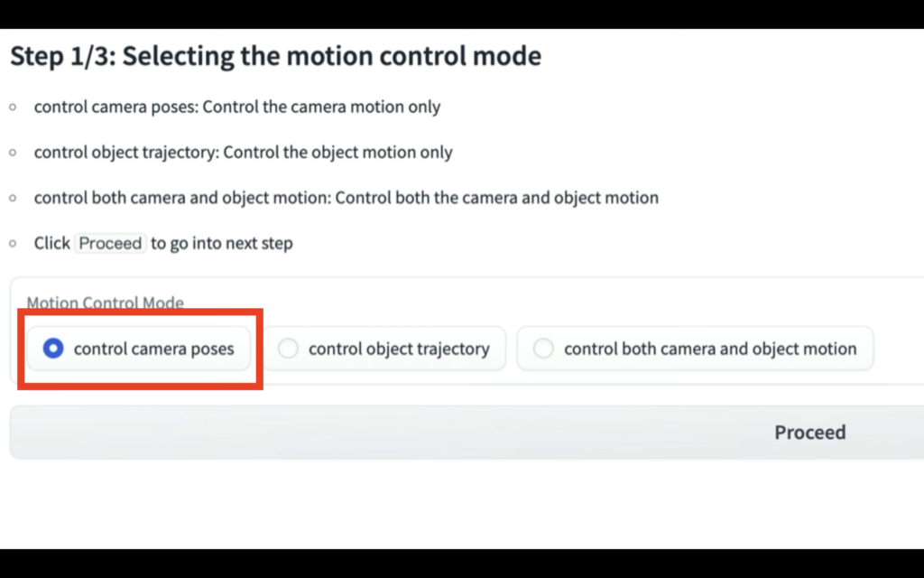Click the Step 1/3 heading text
Image resolution: width=924 pixels, height=578 pixels.
tap(276, 55)
